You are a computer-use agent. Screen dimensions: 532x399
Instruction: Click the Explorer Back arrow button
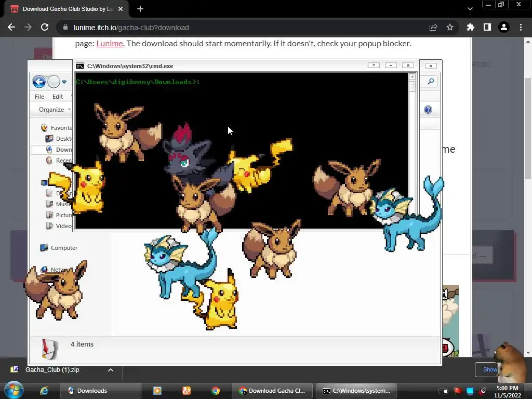click(39, 82)
